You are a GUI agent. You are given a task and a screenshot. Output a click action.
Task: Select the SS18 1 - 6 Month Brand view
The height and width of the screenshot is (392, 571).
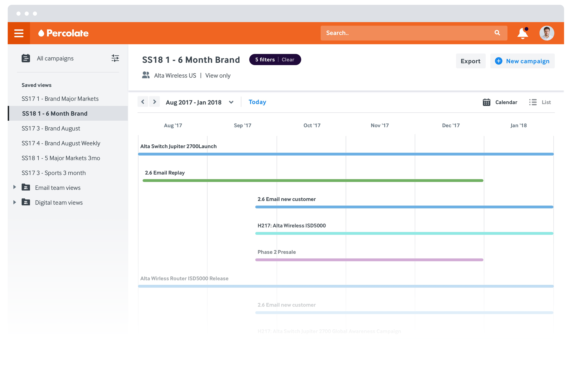68,114
